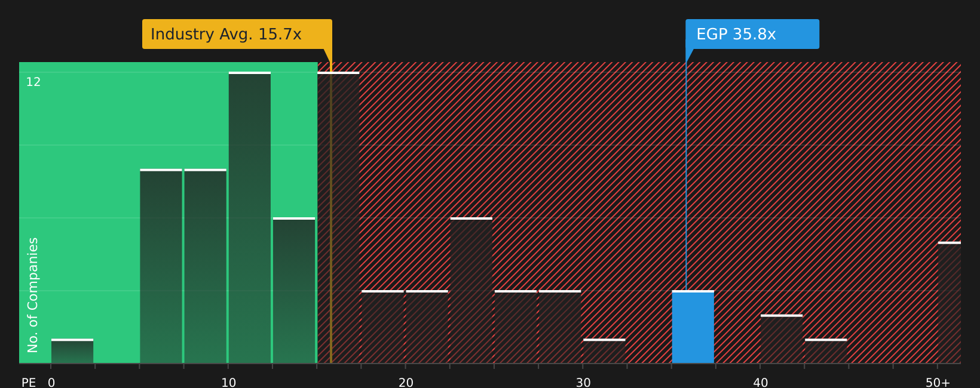Select the tallest green bar at PE 10 to 12.5
The image size is (980, 388).
[x=250, y=218]
